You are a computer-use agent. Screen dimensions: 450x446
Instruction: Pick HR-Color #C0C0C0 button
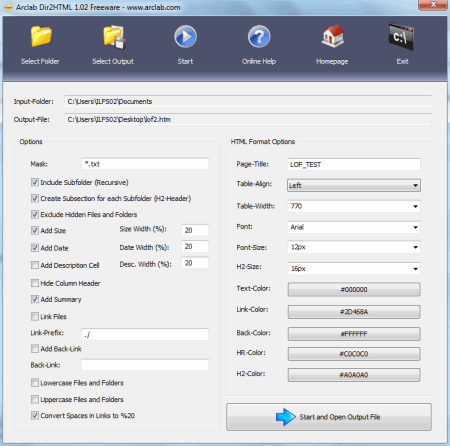[x=354, y=354]
